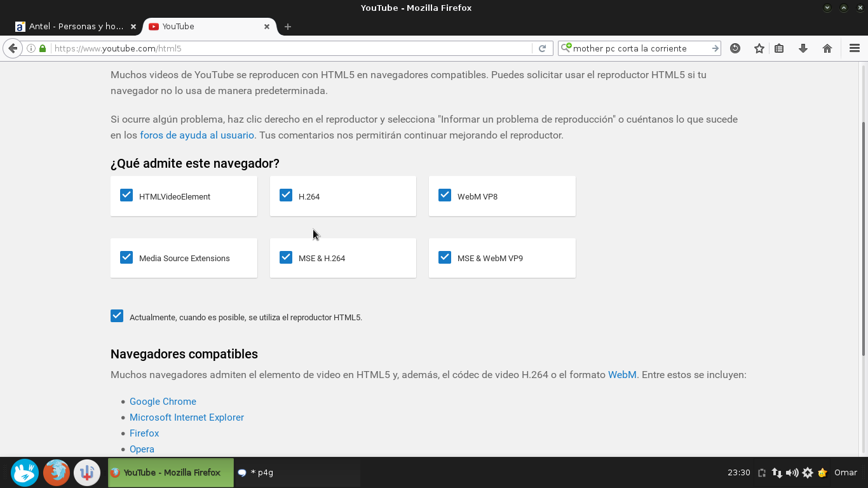Open the third taskbar launcher icon

point(87,473)
